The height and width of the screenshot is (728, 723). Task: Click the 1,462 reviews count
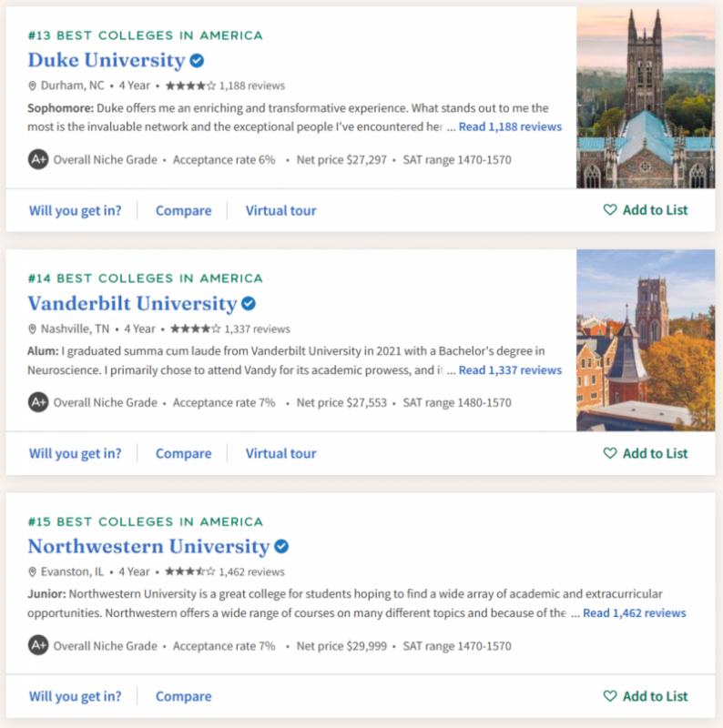[251, 572]
